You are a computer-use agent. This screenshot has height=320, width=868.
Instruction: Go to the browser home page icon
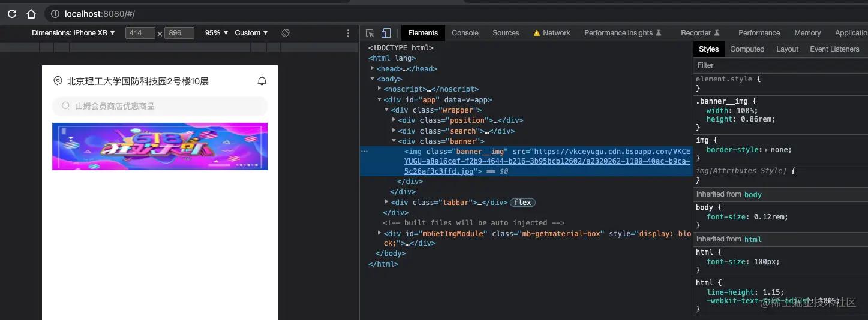coord(31,13)
